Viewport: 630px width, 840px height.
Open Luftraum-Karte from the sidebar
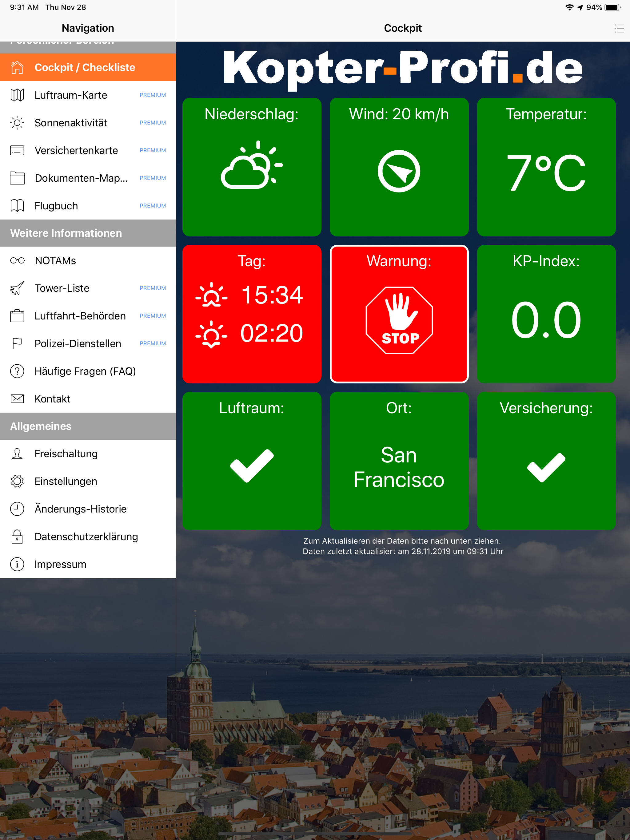tap(88, 95)
